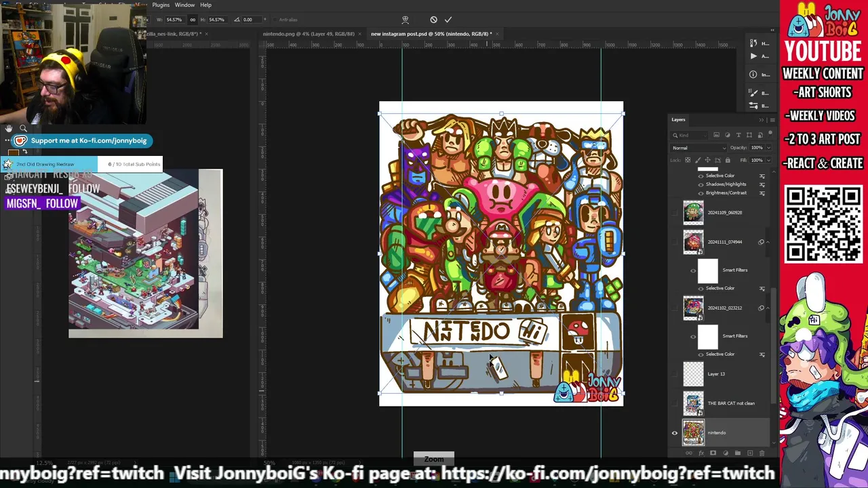Toggle Brightness/Contrast filter visibility

pos(701,192)
